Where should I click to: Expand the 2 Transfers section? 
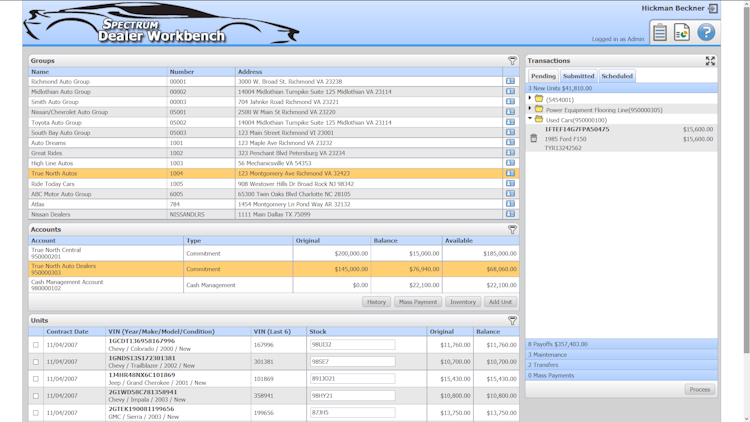[621, 365]
